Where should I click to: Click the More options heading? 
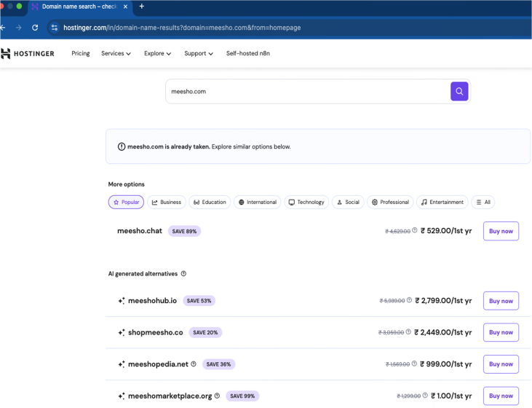[126, 184]
